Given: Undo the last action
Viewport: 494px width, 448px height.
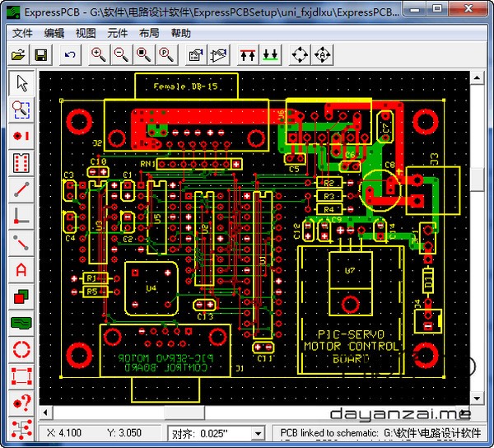Looking at the screenshot, I should 70,55.
